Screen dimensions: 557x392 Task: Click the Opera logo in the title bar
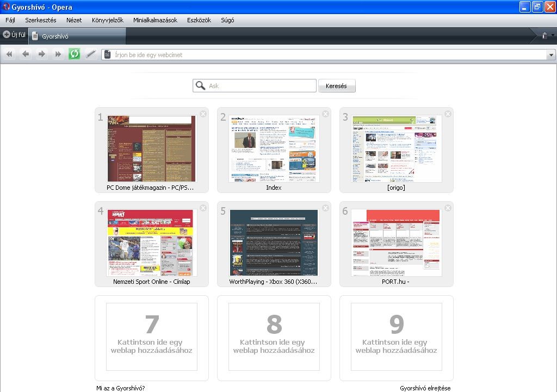(6, 7)
